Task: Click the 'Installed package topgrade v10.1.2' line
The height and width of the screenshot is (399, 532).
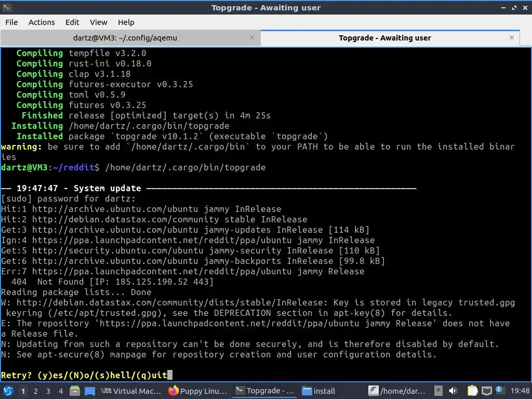Action: 172,136
